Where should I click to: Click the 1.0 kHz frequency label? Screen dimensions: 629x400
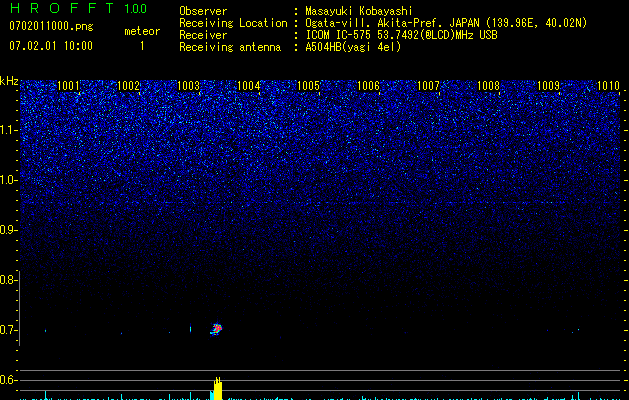pyautogui.click(x=9, y=180)
